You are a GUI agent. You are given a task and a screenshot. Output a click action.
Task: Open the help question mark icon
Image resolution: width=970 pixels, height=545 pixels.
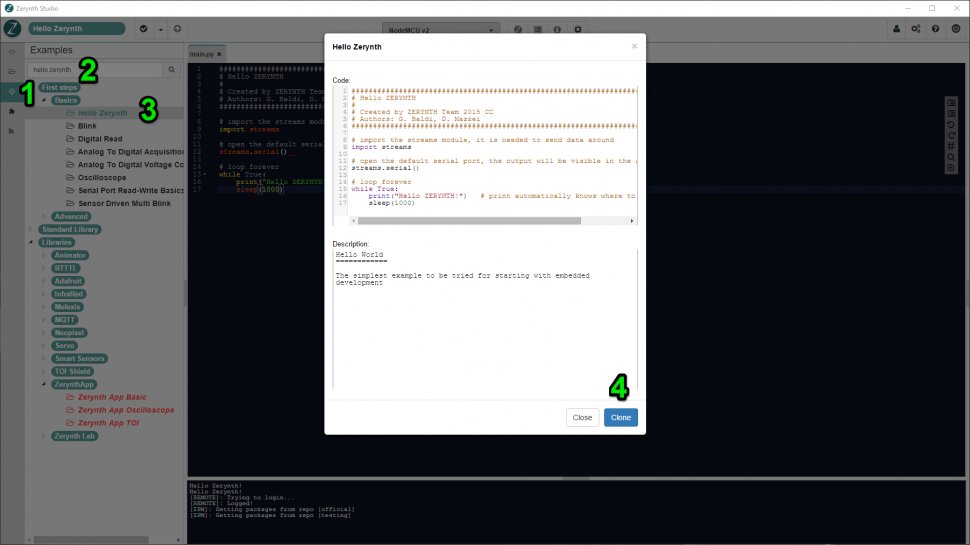point(935,29)
